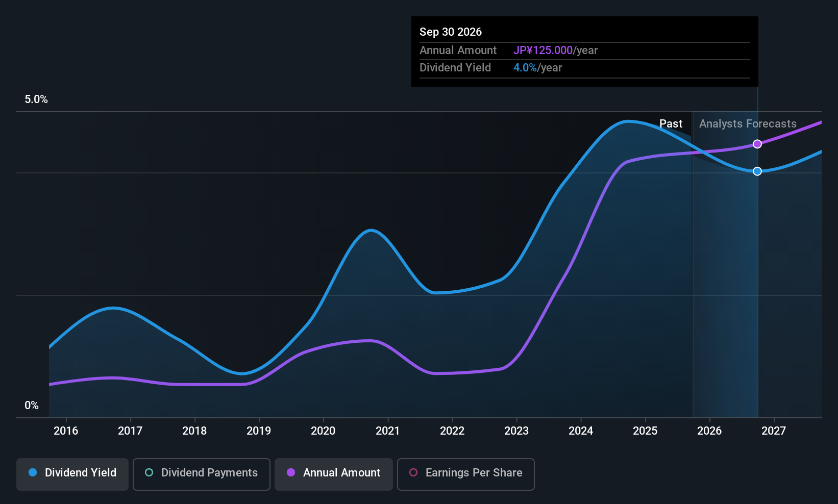Click the 2019 x-axis label
Viewport: 838px width, 504px height.
259,431
